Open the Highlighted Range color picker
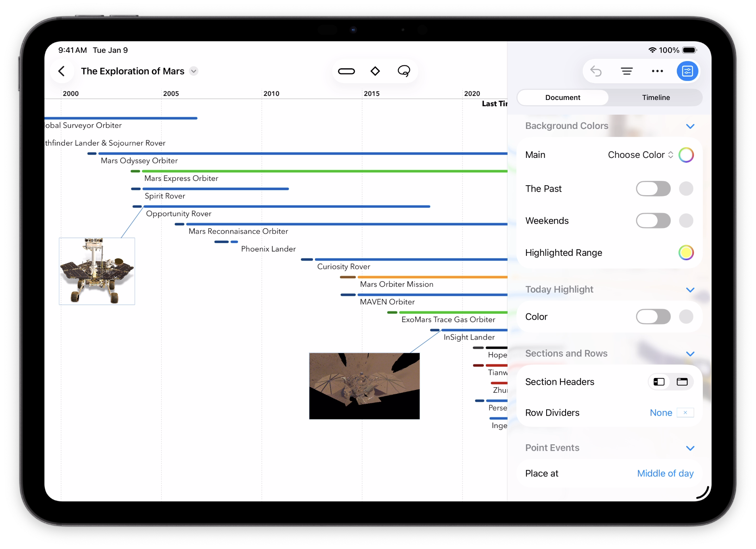The width and height of the screenshot is (756, 549). tap(686, 253)
